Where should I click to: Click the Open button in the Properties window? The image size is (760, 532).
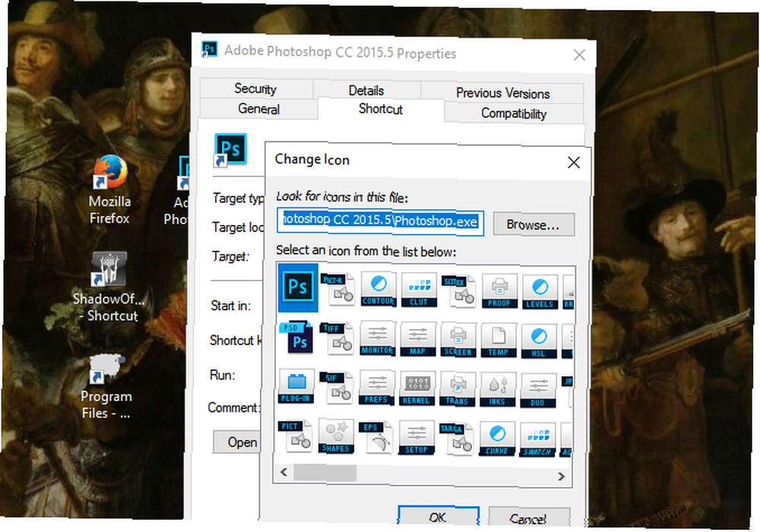coord(237,442)
